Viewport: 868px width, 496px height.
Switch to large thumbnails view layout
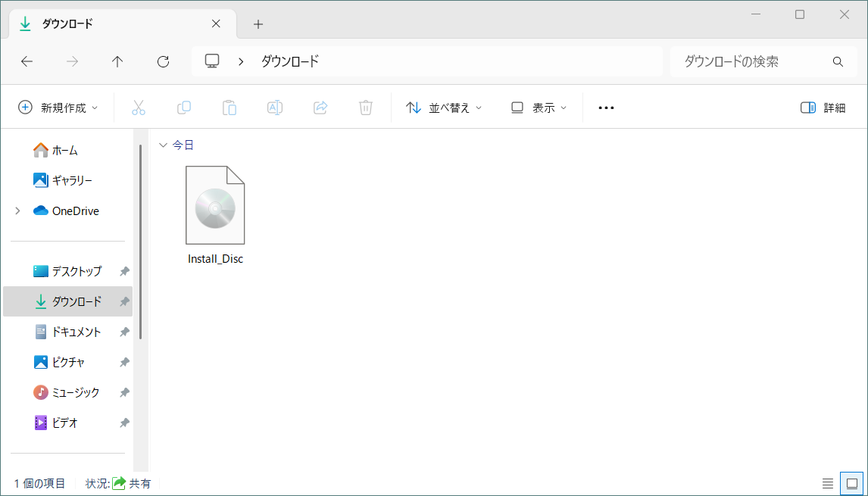tap(851, 483)
